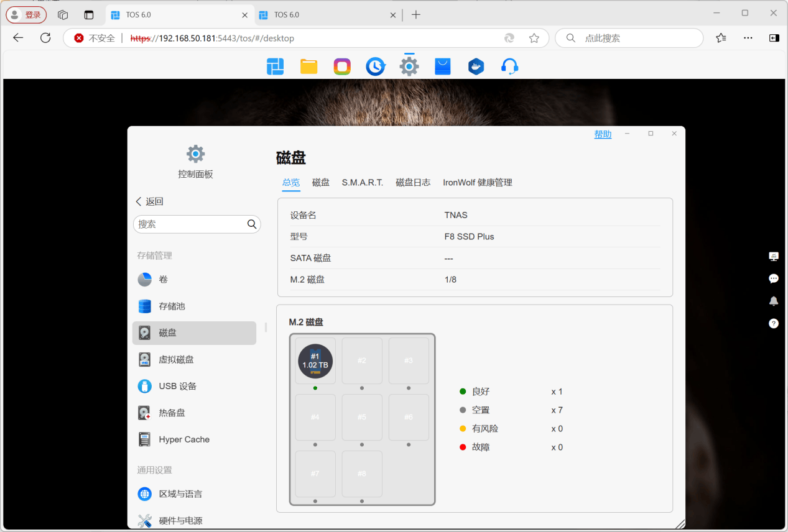Select M.2 disk slot #1 thumbnail
The image size is (788, 532).
(x=315, y=361)
